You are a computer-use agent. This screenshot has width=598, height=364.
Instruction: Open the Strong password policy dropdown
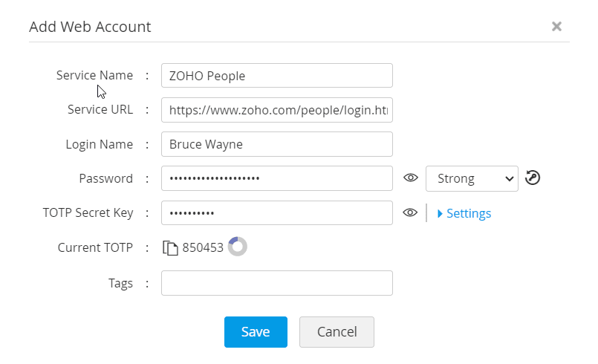click(472, 178)
